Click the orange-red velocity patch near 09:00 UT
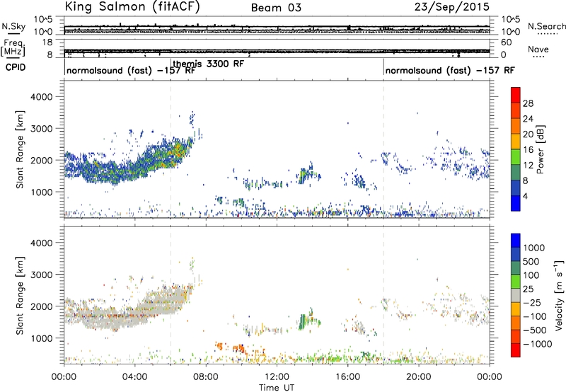566x392 pixels. pos(219,346)
